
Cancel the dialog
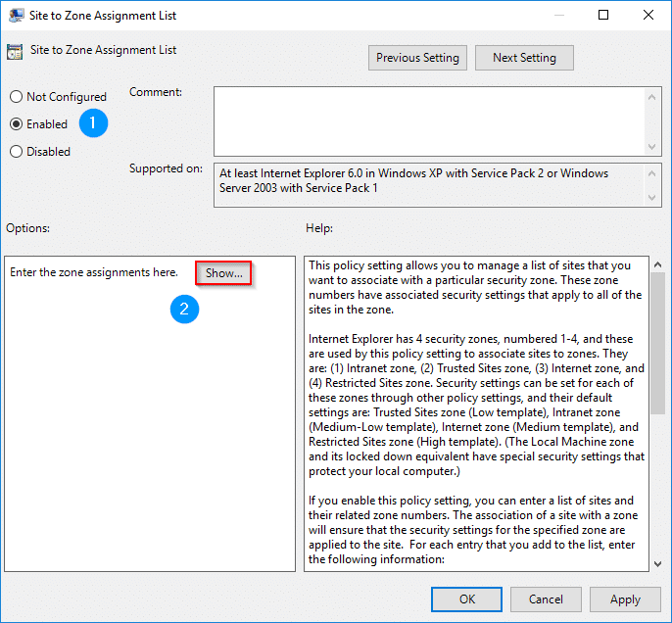(x=546, y=599)
